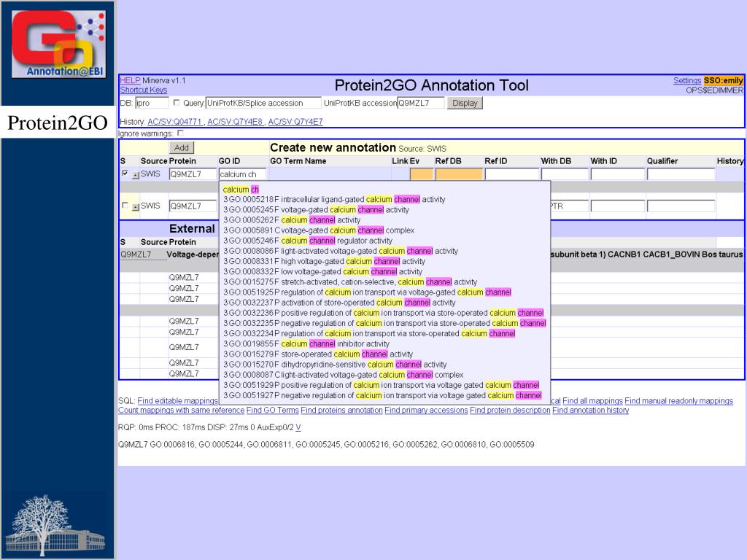Choose GO:0005262 calcium channel activity
The height and width of the screenshot is (560, 747).
coord(292,220)
